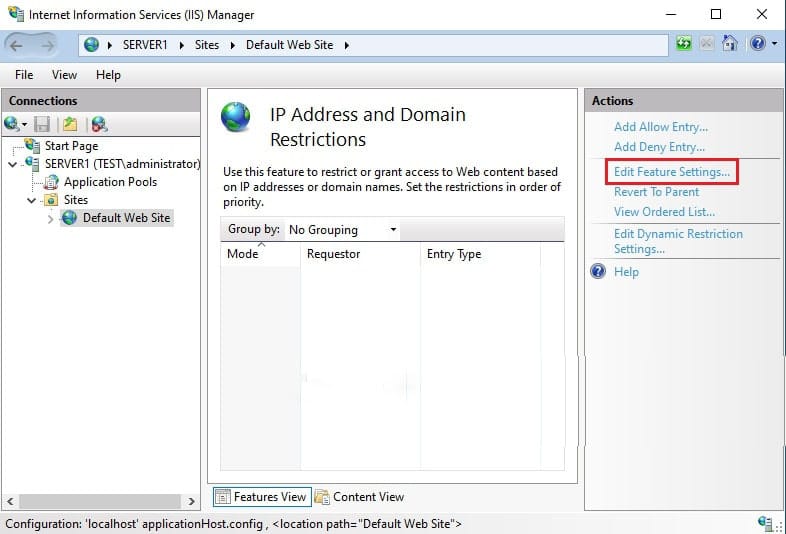
Task: Click the SERVER1 server icon
Action: point(33,164)
